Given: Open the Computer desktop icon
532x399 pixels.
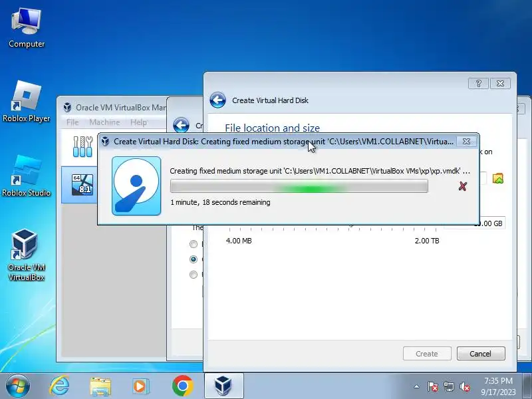Looking at the screenshot, I should tap(27, 28).
